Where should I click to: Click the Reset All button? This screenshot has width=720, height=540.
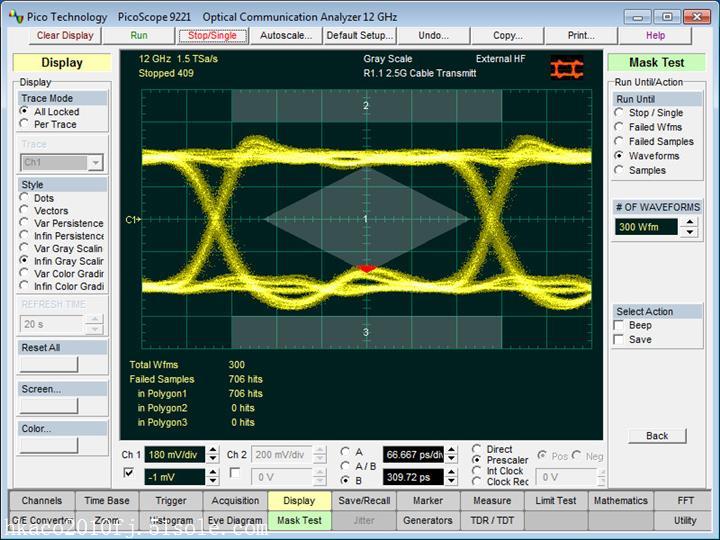tap(49, 365)
